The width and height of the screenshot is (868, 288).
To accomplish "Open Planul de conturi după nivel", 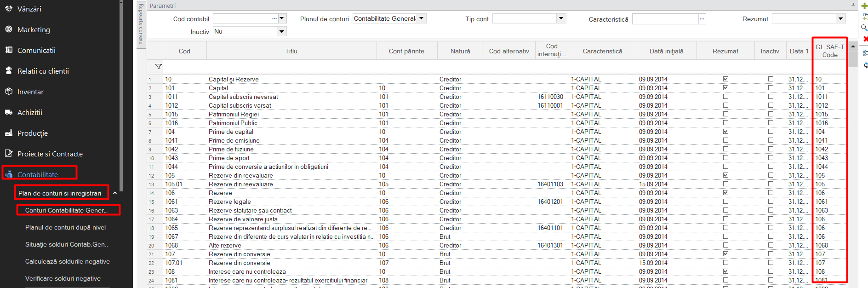I will [65, 227].
